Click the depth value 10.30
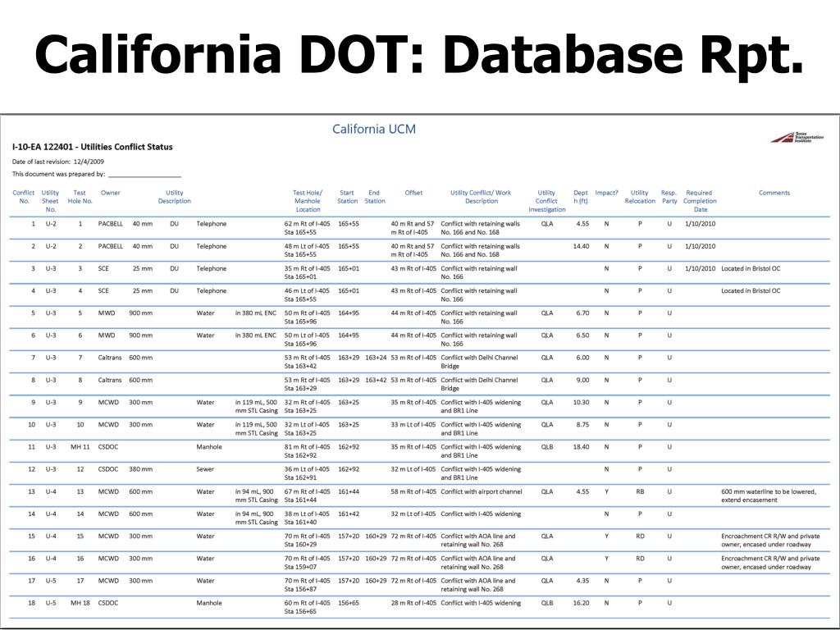840x630 pixels. (x=581, y=402)
